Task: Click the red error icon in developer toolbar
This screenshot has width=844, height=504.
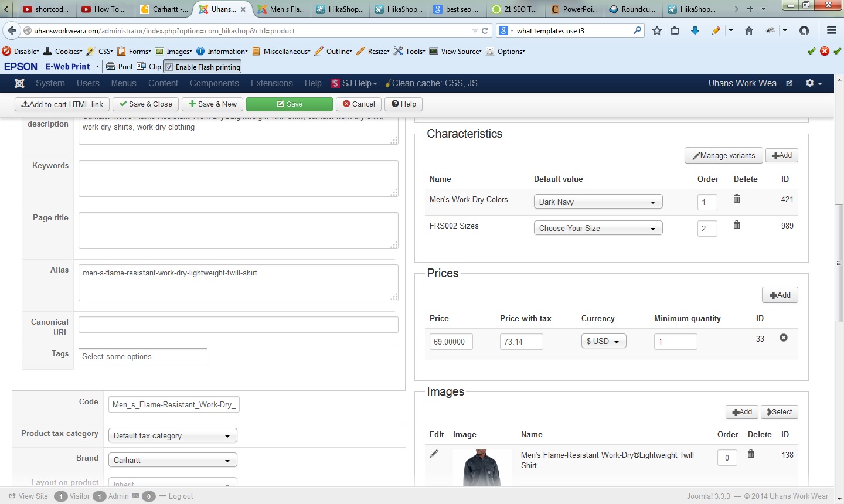Action: pyautogui.click(x=825, y=51)
